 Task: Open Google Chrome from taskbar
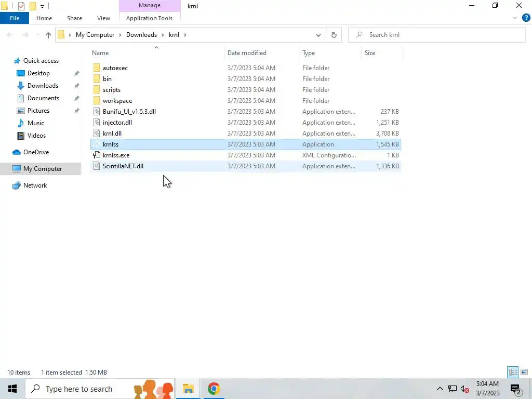point(214,389)
